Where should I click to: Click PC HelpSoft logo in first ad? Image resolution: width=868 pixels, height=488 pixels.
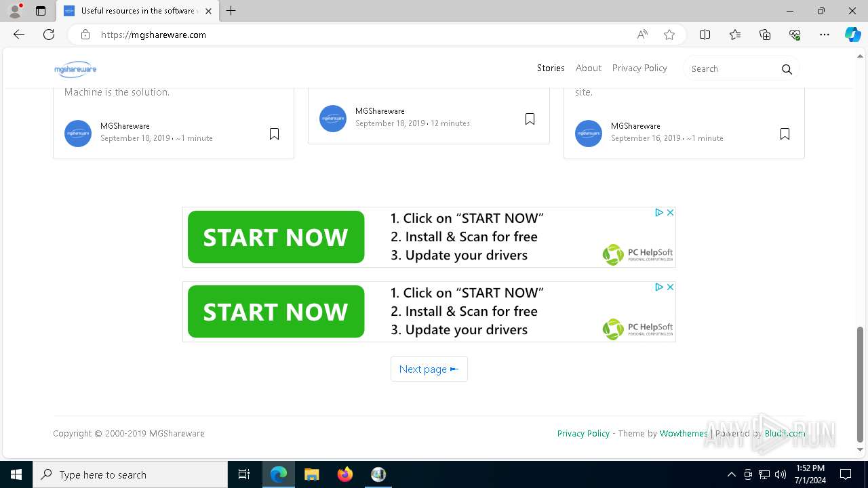[637, 255]
